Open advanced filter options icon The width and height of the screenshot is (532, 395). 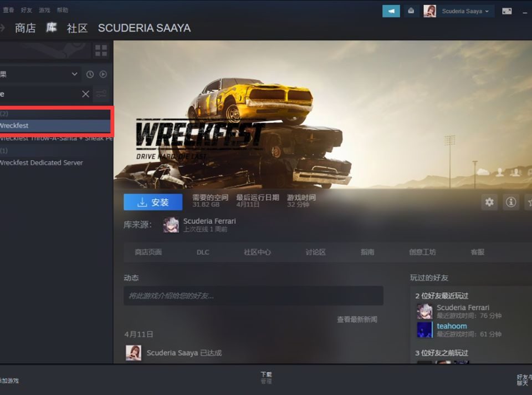point(101,94)
